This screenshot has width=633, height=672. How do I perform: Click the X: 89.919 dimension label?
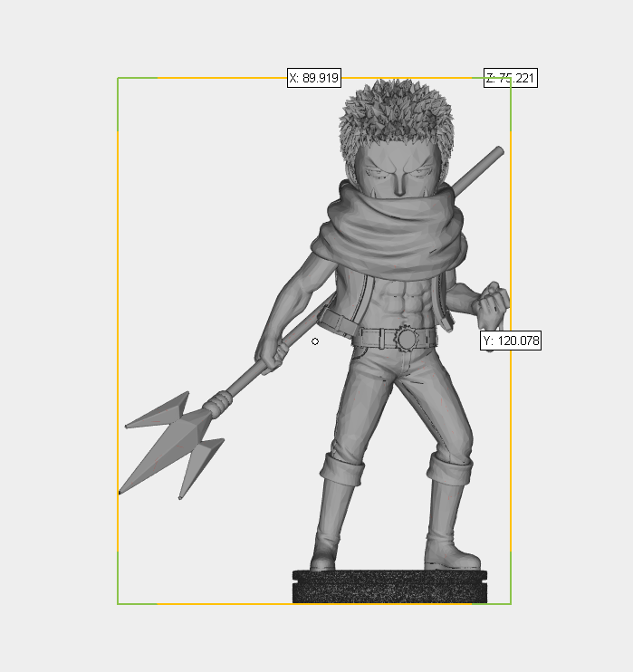314,79
